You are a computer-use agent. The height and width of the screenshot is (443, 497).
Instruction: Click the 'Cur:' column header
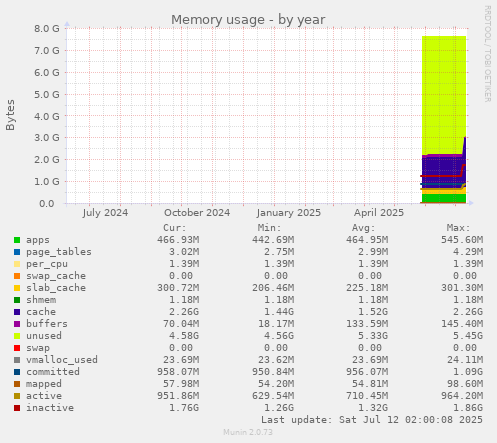coord(175,228)
